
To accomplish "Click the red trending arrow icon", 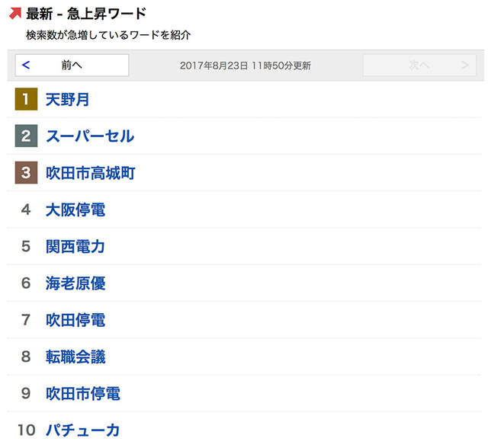I will [x=14, y=14].
